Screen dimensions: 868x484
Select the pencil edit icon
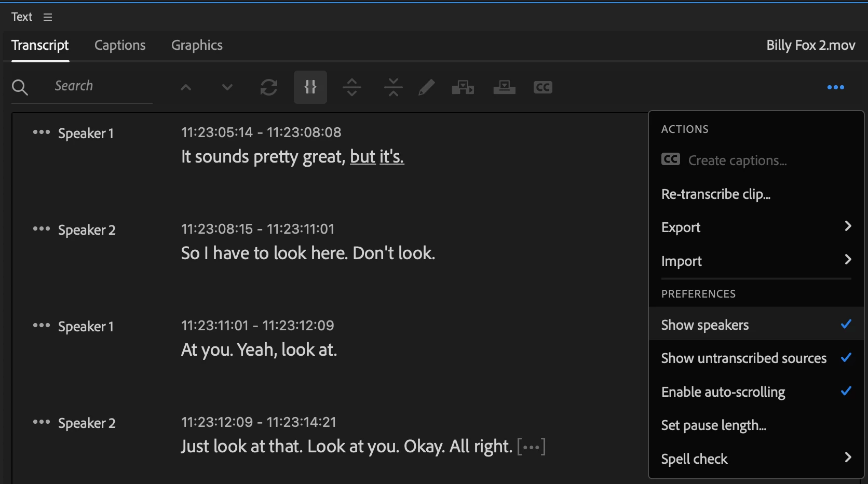tap(426, 87)
